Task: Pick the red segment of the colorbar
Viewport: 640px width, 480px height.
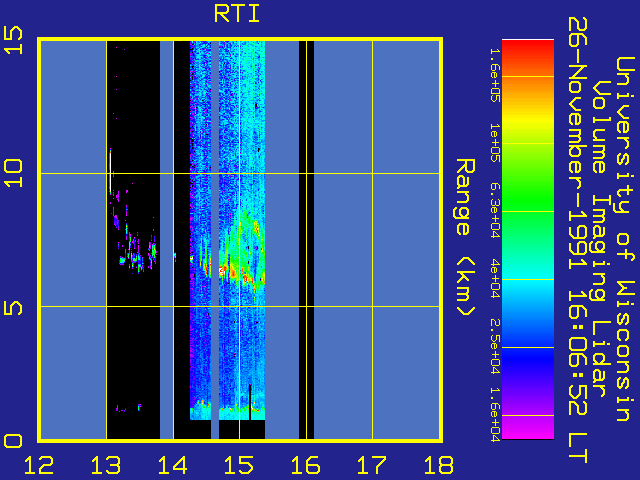Action: pos(528,51)
